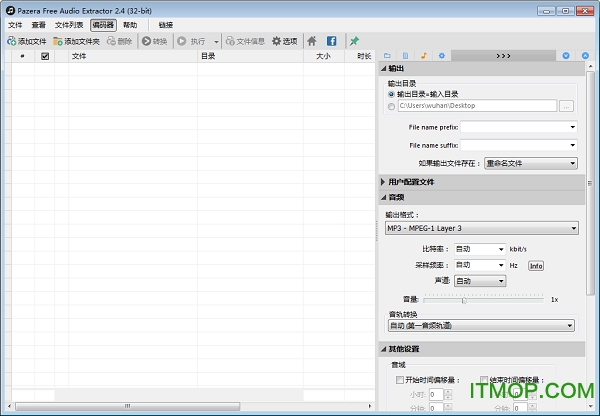The height and width of the screenshot is (416, 600).
Task: Sort by the 文件 column header
Action: point(133,56)
